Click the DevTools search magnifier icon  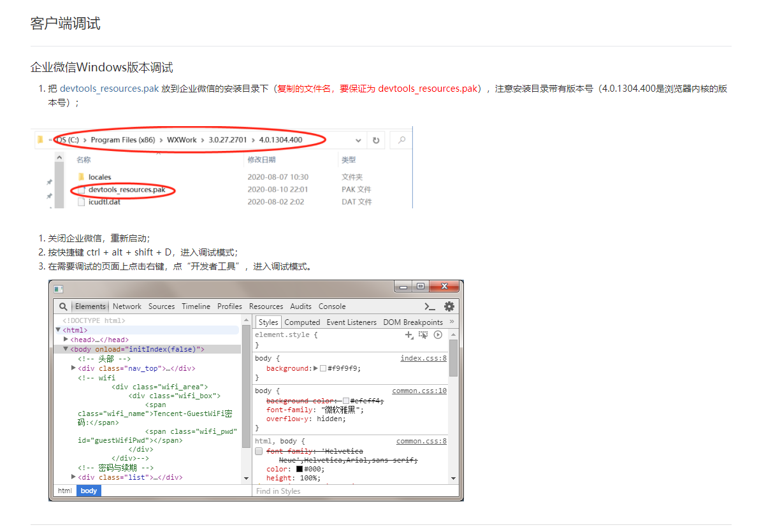point(64,306)
